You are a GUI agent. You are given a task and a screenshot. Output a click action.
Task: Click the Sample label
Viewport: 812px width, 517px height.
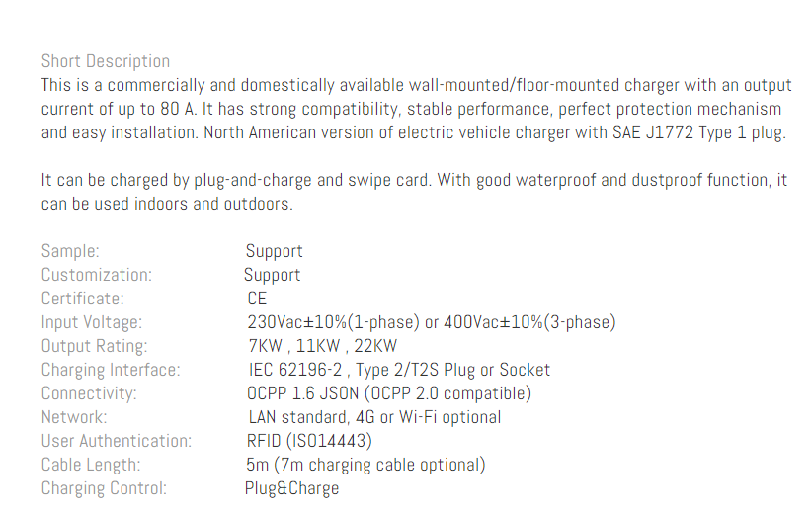click(70, 251)
